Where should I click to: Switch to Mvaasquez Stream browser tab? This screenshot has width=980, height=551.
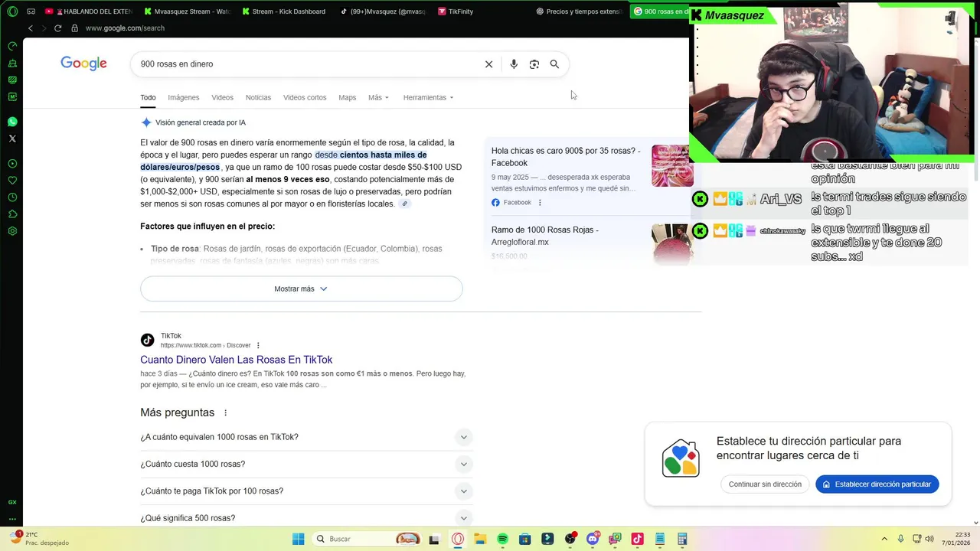pyautogui.click(x=187, y=11)
